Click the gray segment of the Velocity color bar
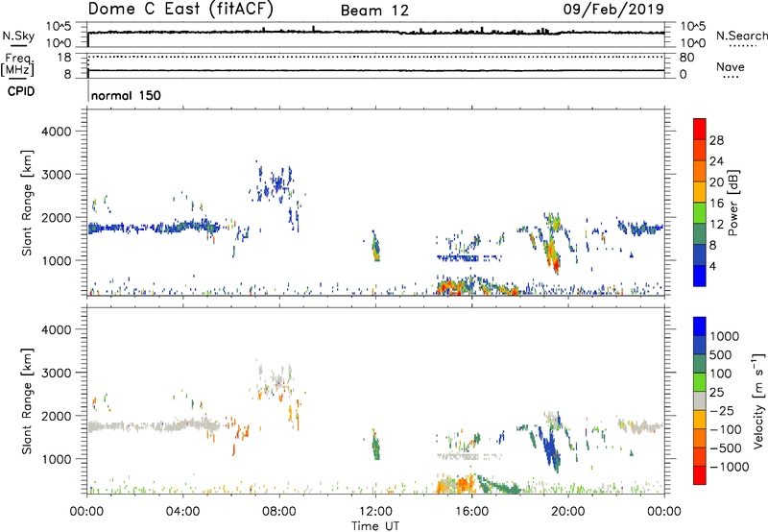 point(700,400)
